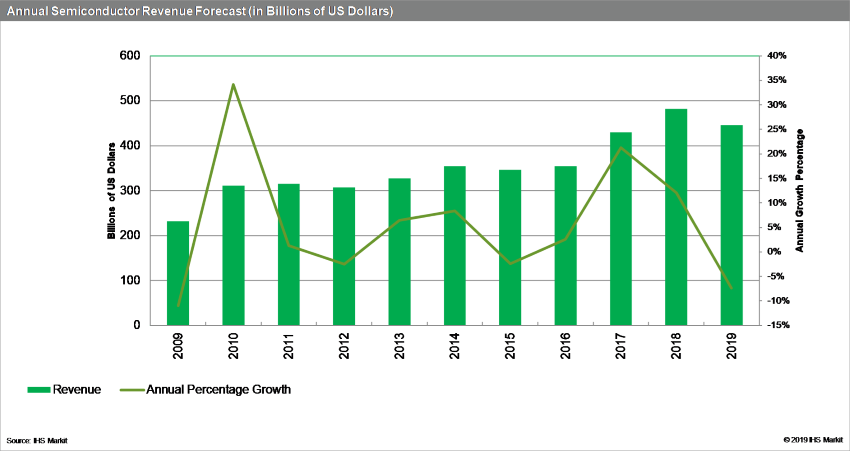Click the '2010' x-axis year label
This screenshot has height=451, width=850.
234,346
